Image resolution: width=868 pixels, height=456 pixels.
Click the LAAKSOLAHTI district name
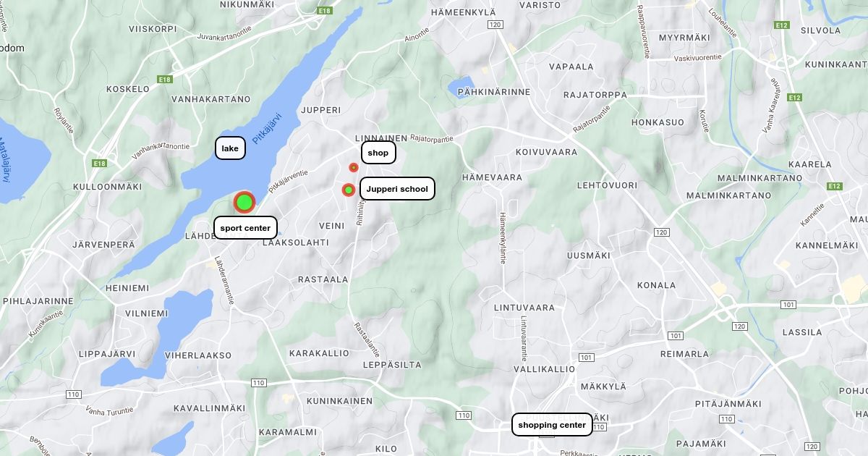295,242
